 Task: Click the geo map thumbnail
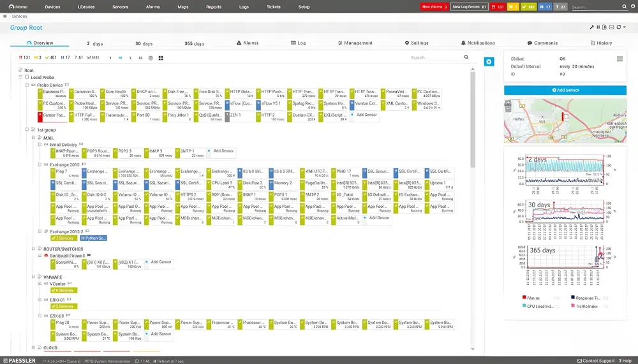pos(565,120)
